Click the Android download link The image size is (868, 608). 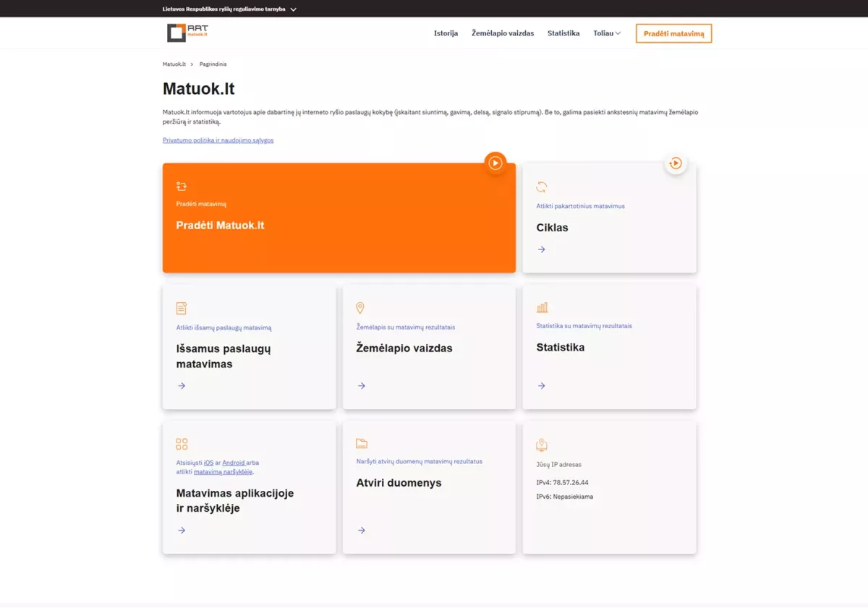(x=234, y=463)
